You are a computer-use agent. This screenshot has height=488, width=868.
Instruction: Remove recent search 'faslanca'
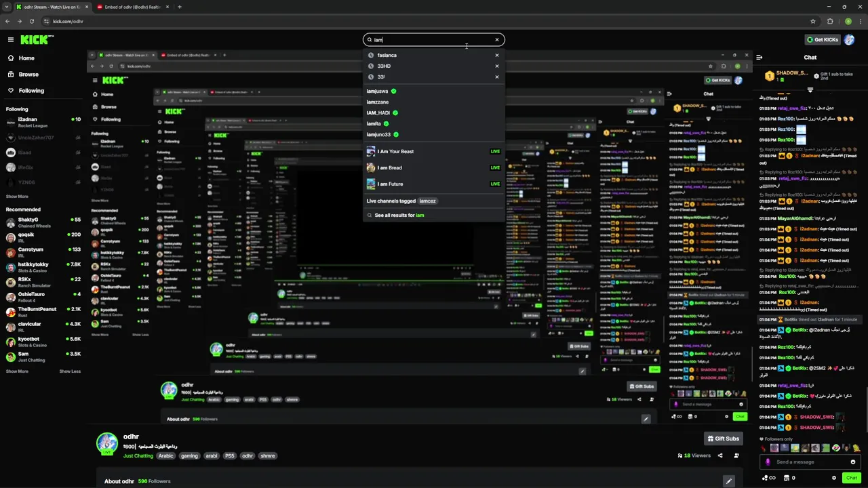[496, 56]
